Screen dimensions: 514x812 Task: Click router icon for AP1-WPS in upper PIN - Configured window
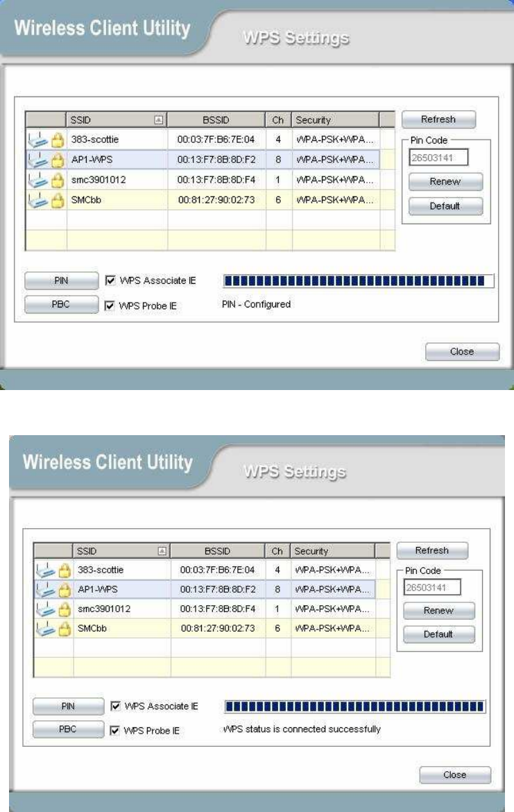tap(37, 160)
